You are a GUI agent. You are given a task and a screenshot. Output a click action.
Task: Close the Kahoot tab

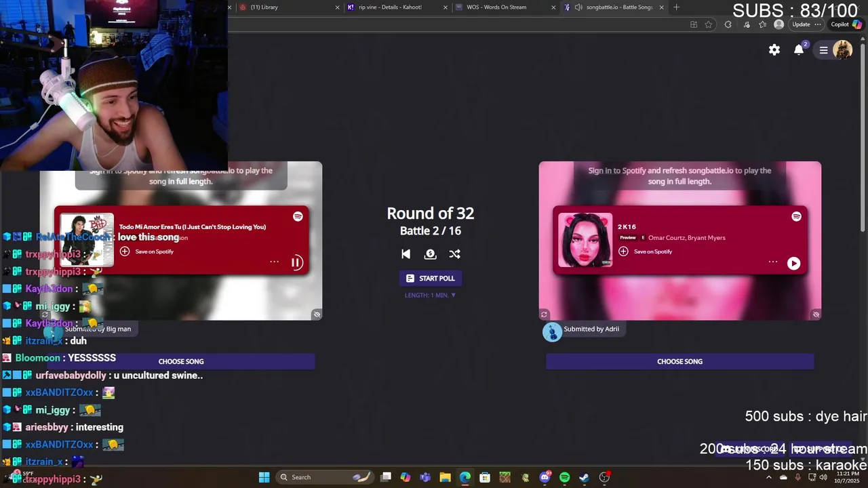[x=446, y=7]
